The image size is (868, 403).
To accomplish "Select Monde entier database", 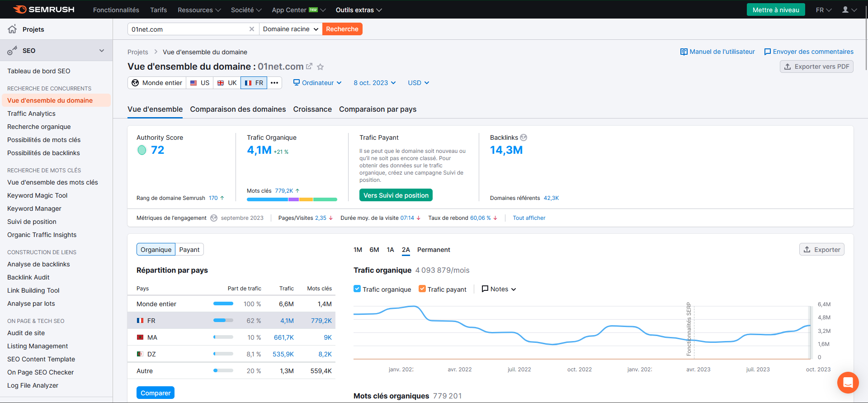I will [157, 83].
